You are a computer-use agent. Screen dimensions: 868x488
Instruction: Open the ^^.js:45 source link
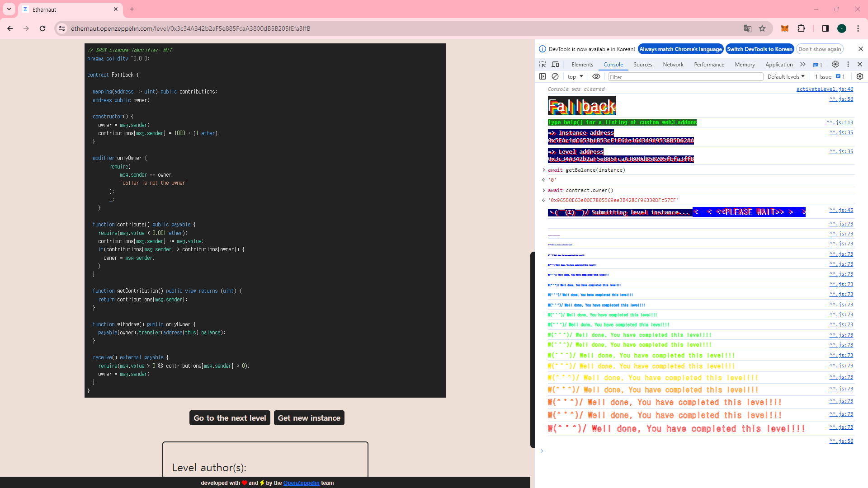click(841, 210)
